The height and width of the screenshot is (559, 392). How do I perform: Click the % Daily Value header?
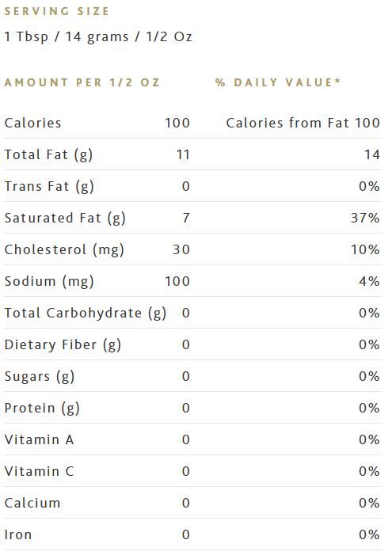tap(278, 82)
